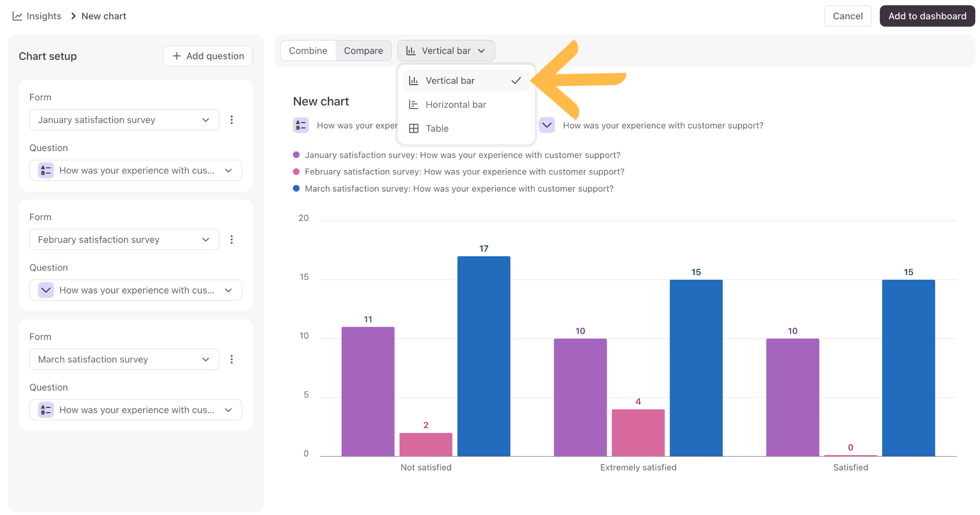The height and width of the screenshot is (515, 980).
Task: Click the purple dropdown-type question icon in the chart header
Action: [547, 125]
